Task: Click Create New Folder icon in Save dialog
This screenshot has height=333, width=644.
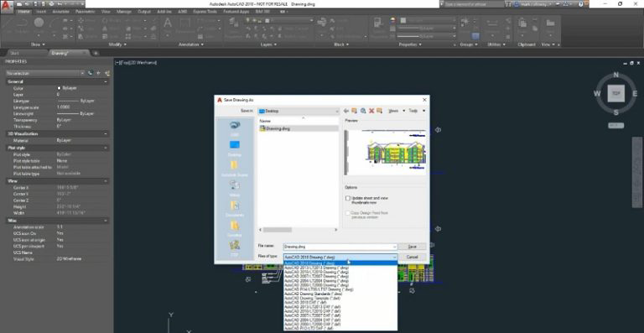Action: [x=380, y=111]
